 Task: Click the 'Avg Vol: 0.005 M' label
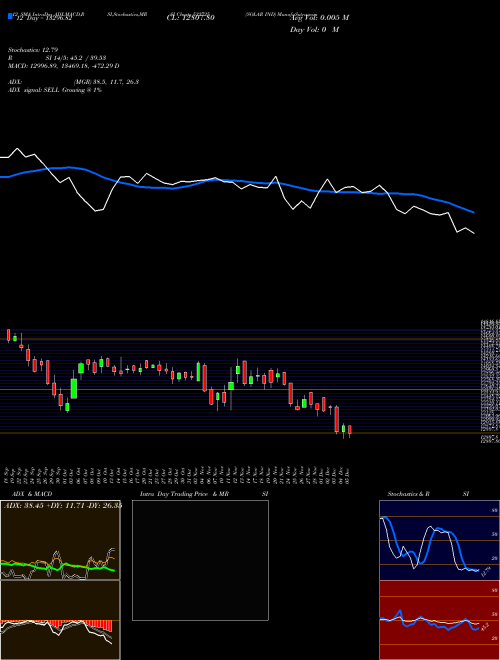click(319, 18)
